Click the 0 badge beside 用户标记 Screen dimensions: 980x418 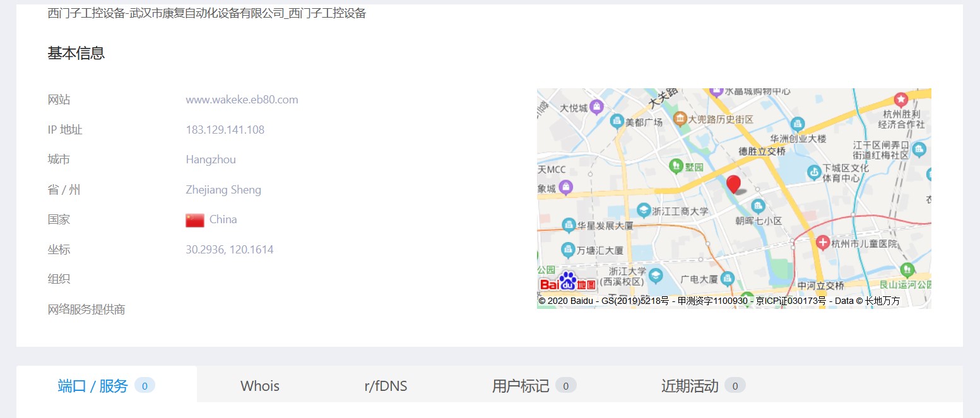coord(565,386)
